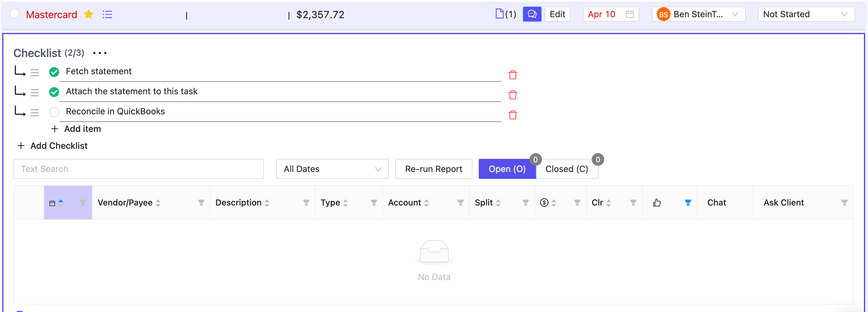Delete the Fetch statement checklist item

pos(513,75)
